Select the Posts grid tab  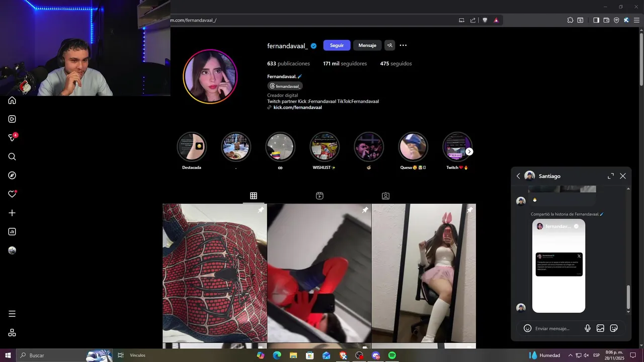254,196
